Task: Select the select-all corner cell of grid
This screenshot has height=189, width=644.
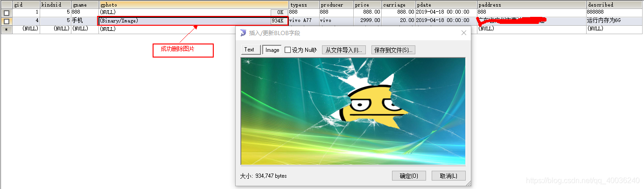Action: click(x=7, y=5)
